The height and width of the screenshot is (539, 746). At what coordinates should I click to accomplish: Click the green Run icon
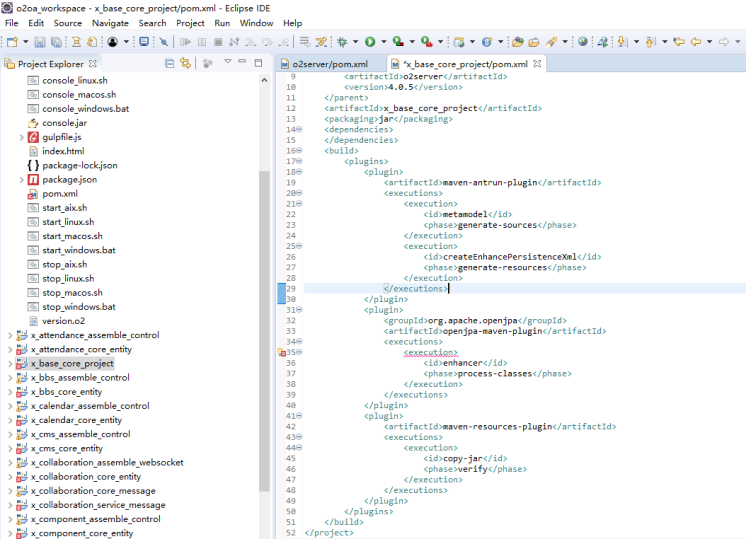370,42
